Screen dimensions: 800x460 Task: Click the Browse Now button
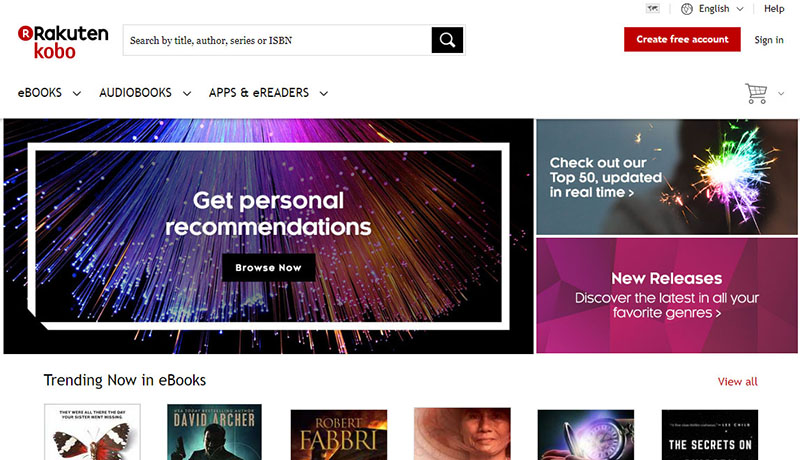click(268, 268)
